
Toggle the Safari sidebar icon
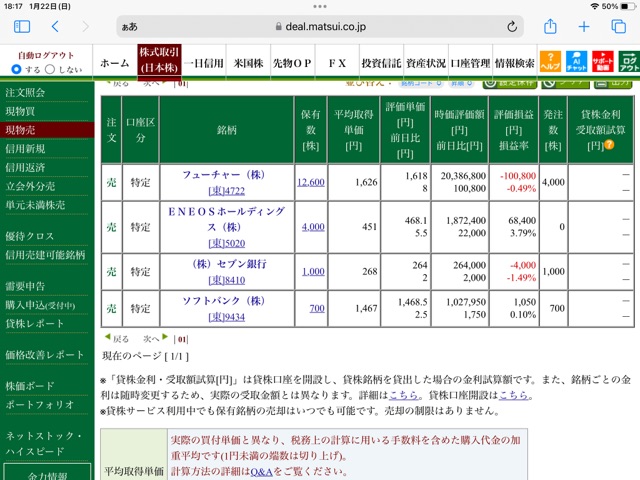coord(22,27)
